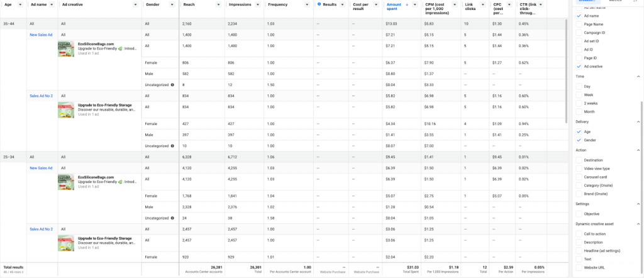Open the Frequency column dropdown arrow

pyautogui.click(x=307, y=4)
